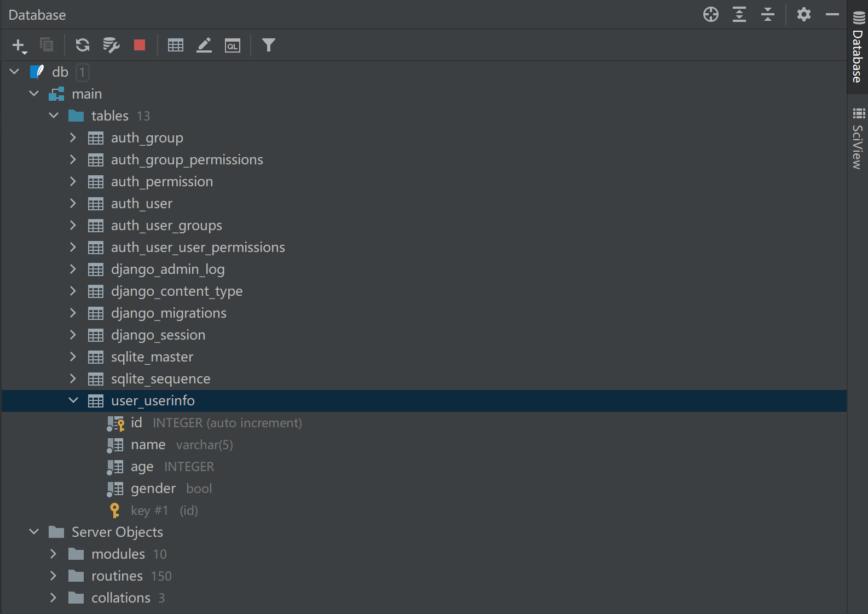
Task: Expand the collations folder
Action: pyautogui.click(x=53, y=598)
